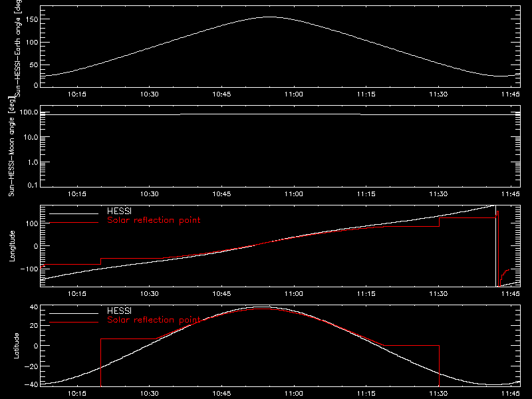
Task: Click white HESSI legend line in Latitude plot
Action: [x=74, y=313]
